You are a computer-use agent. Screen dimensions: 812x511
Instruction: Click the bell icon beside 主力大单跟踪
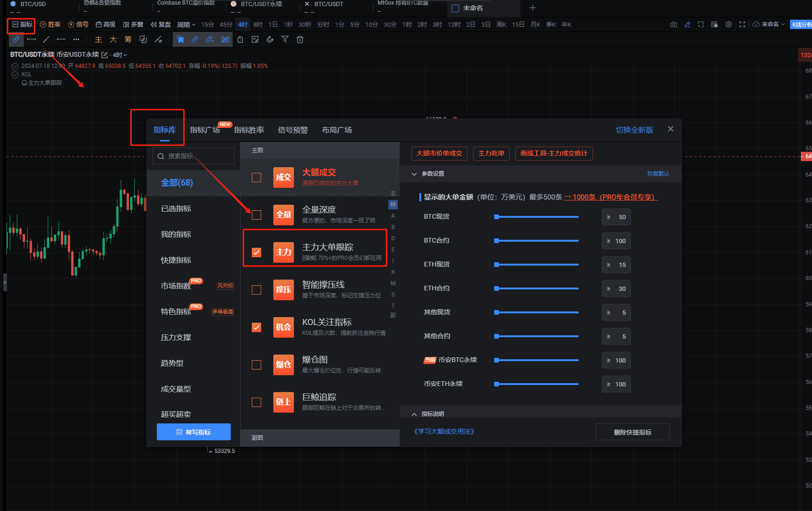point(24,83)
